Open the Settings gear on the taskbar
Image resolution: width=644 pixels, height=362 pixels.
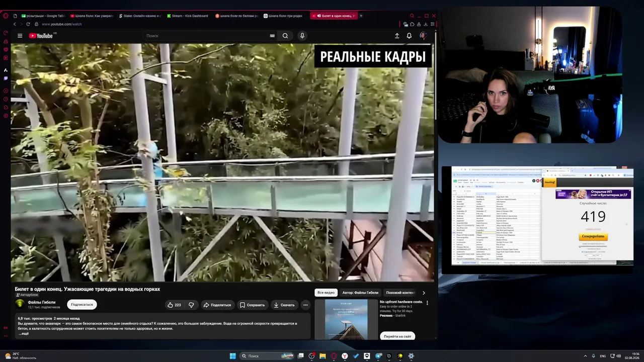pos(411,356)
